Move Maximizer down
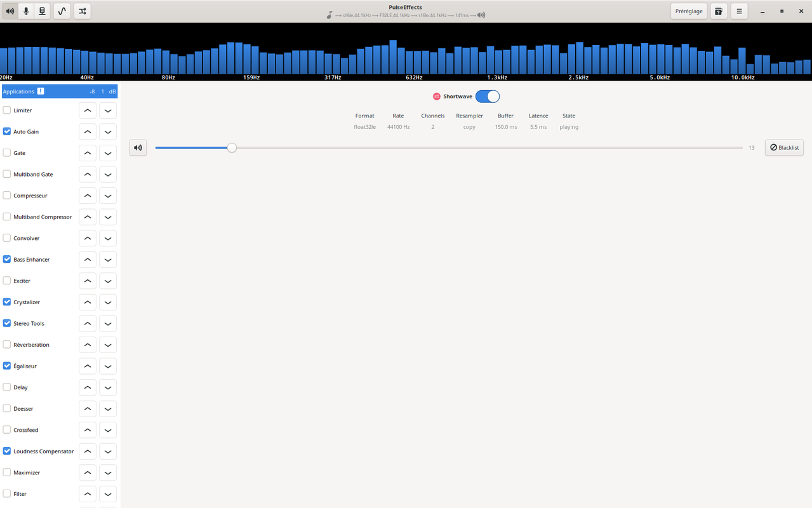Screen dimensions: 812x508 (108, 472)
